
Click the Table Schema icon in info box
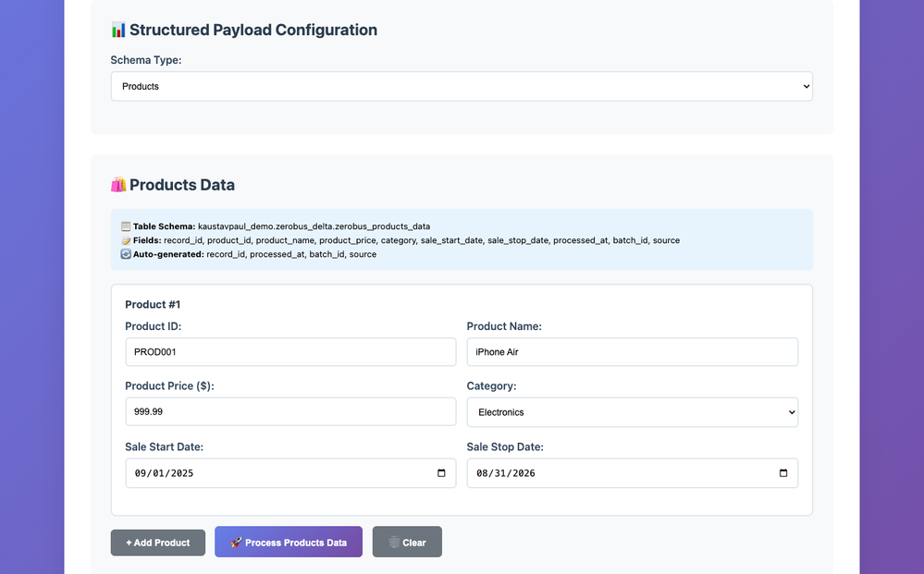[126, 226]
